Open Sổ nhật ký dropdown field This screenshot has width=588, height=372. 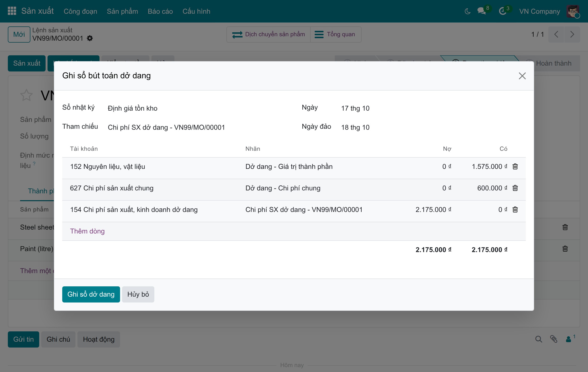point(191,108)
